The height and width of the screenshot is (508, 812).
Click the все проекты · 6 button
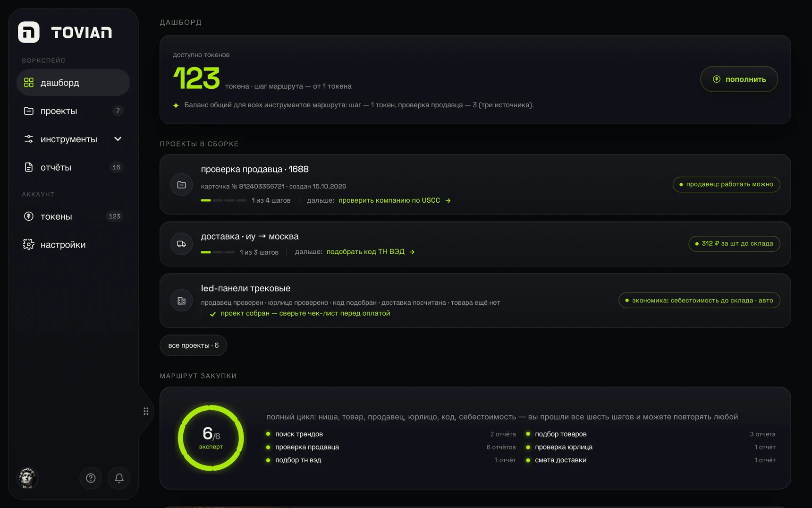(x=193, y=345)
